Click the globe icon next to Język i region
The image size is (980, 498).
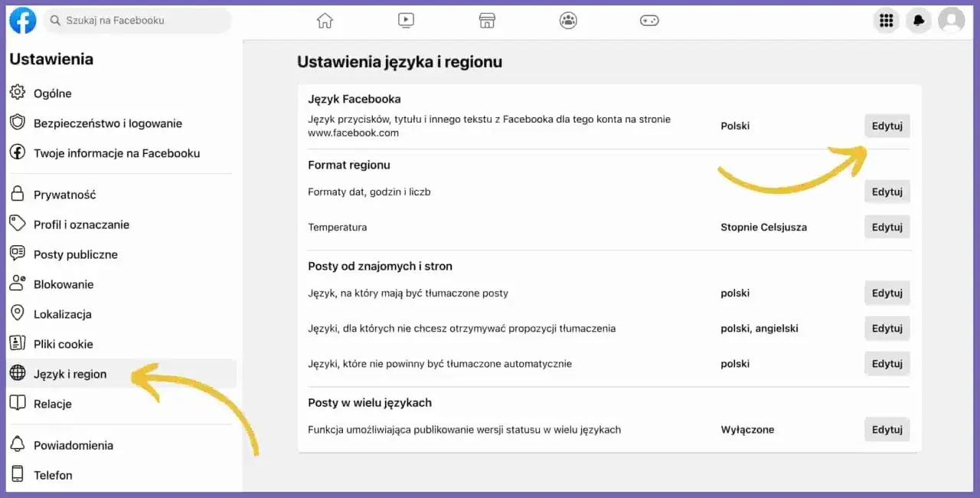pos(17,373)
